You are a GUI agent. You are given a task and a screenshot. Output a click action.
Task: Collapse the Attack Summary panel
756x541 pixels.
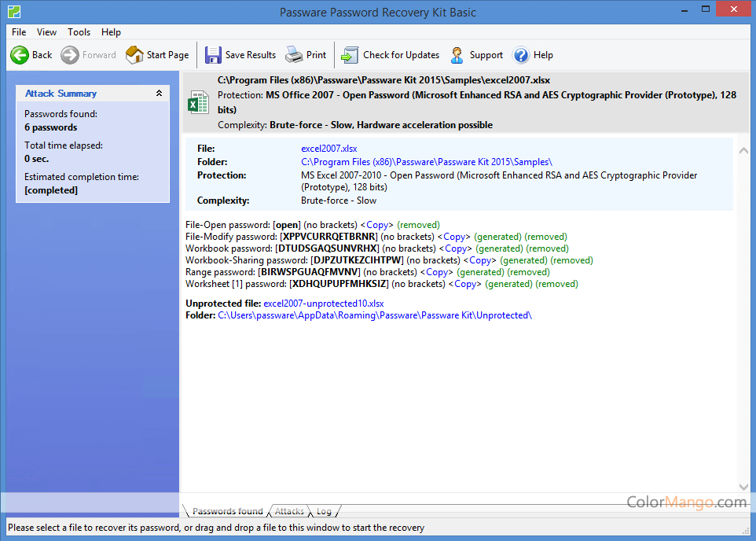point(159,94)
